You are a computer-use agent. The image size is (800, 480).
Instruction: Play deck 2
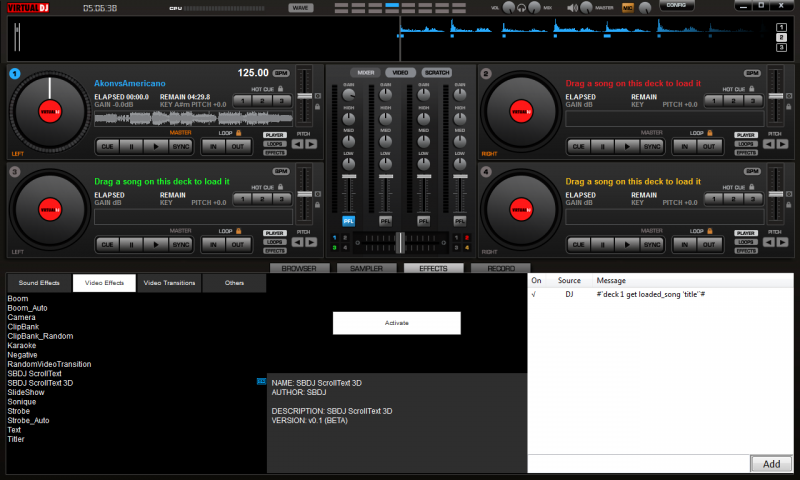coord(627,147)
